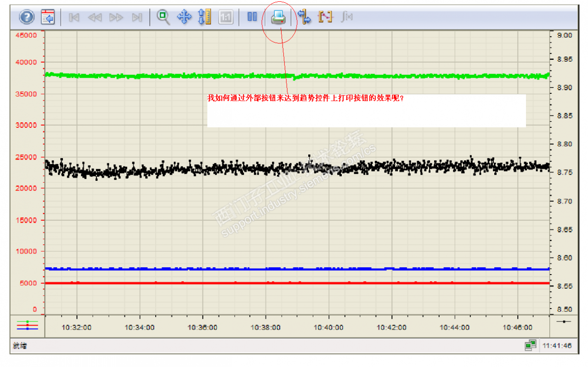Click the 15000 label on left axis
Screen dimensions: 588x367
26,220
